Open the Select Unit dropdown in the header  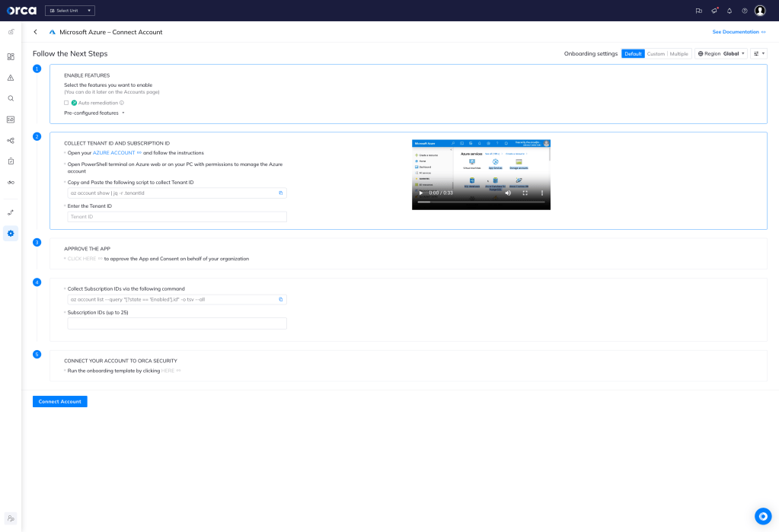coord(69,11)
